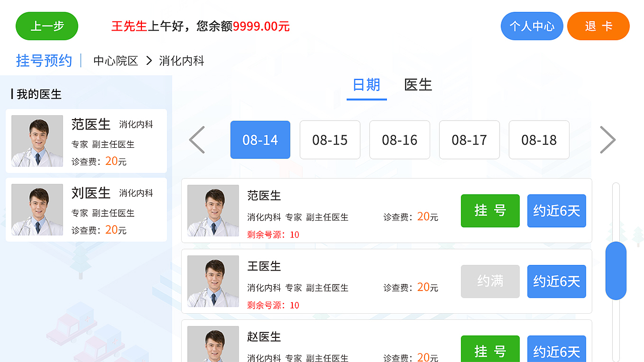Click 退卡 to eject card
Viewport: 644px width, 362px height.
[598, 26]
